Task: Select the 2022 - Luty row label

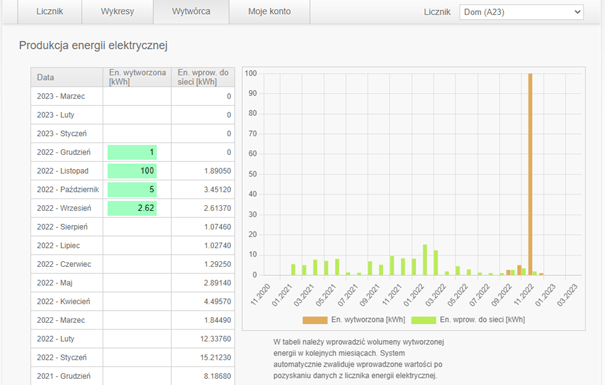Action: pyautogui.click(x=56, y=339)
